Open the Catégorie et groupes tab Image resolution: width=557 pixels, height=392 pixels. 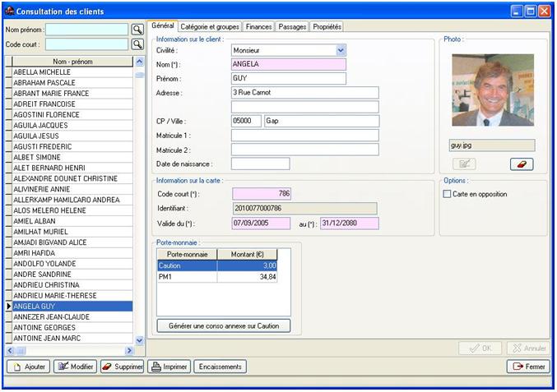pyautogui.click(x=210, y=27)
